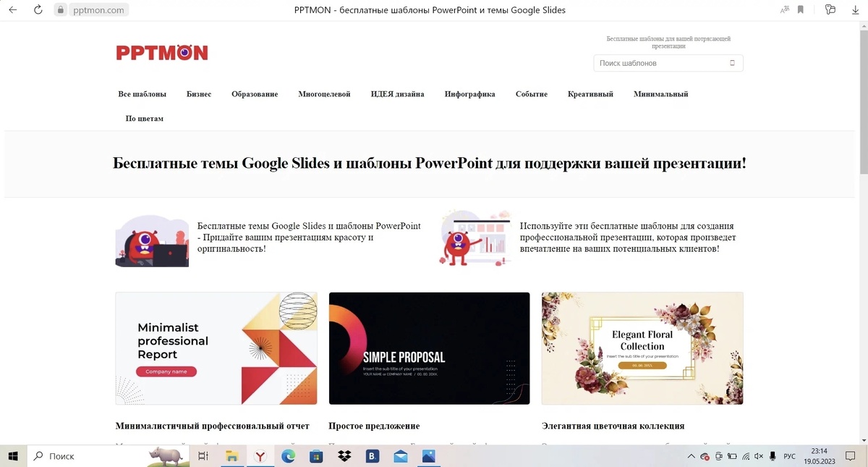Switch the РУС input language indicator
Image resolution: width=868 pixels, height=467 pixels.
790,456
